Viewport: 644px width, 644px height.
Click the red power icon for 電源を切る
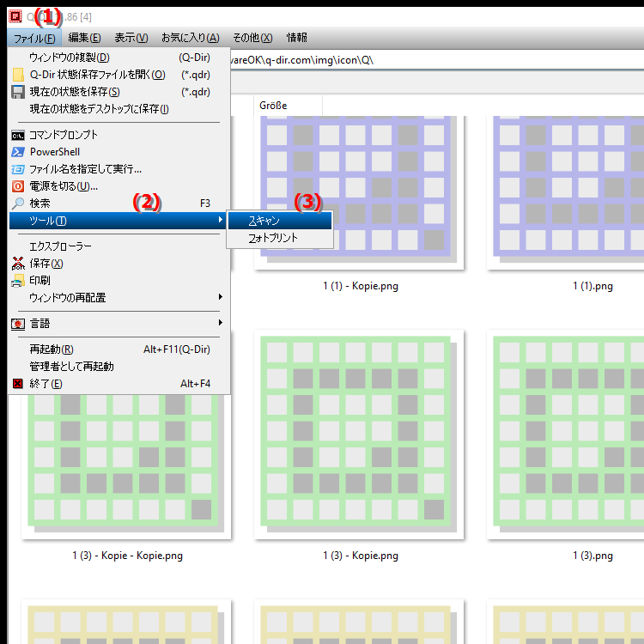coord(18,186)
